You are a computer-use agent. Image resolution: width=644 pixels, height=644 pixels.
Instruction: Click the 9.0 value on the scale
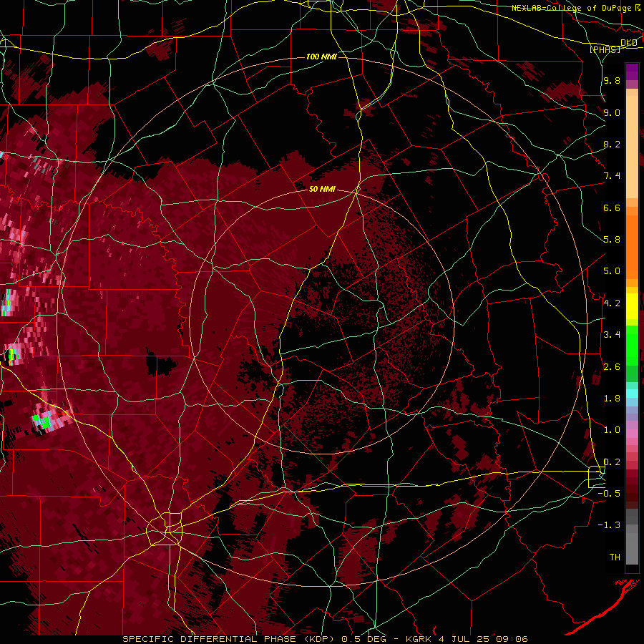click(612, 112)
